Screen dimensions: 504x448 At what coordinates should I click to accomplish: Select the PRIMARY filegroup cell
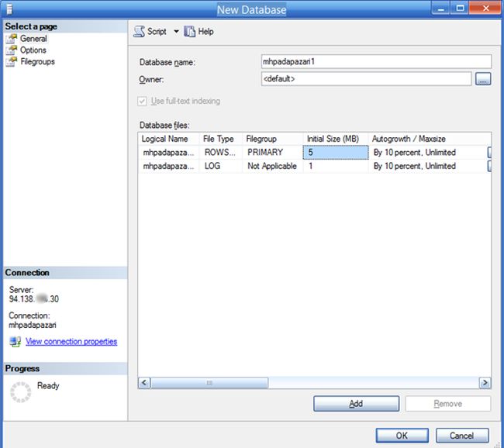273,153
